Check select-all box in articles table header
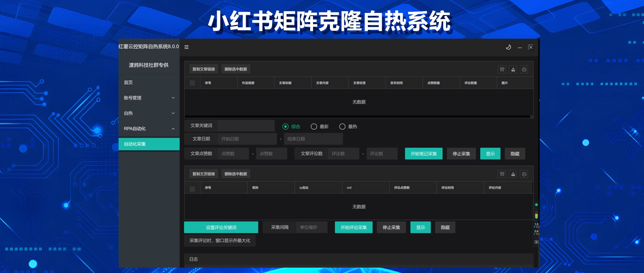Screen dimensions: 644x273 (192, 83)
